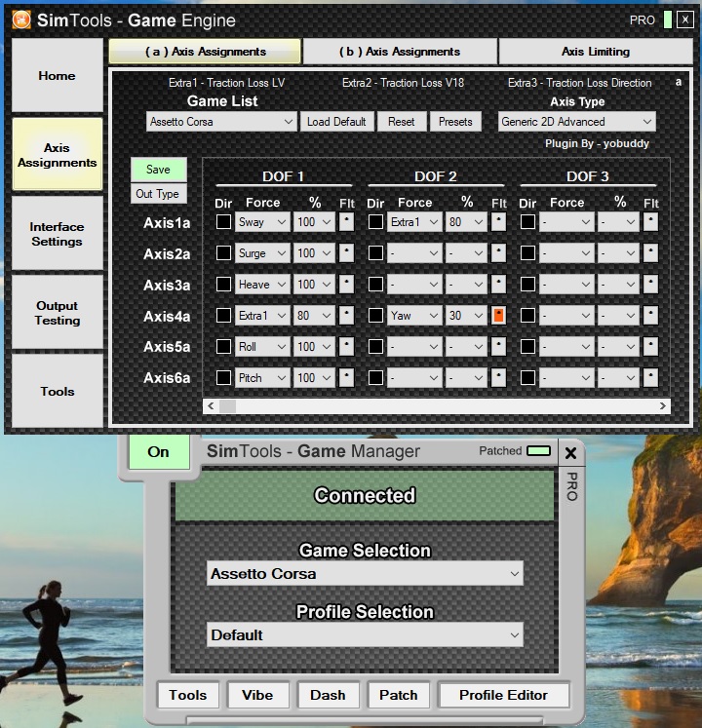Toggle Dir checkbox for Axis1a DOF 3
Image resolution: width=702 pixels, height=728 pixels.
(527, 222)
